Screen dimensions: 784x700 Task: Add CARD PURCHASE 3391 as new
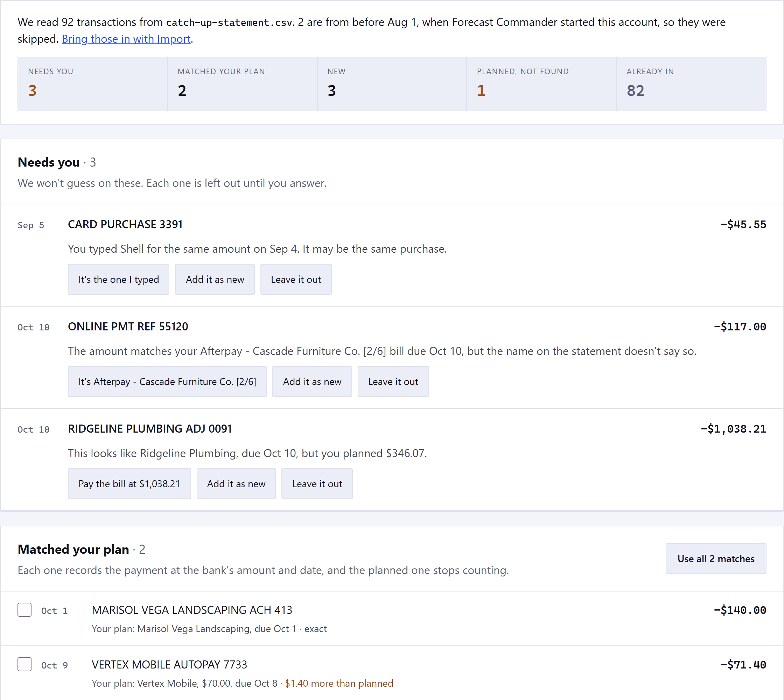pyautogui.click(x=215, y=279)
